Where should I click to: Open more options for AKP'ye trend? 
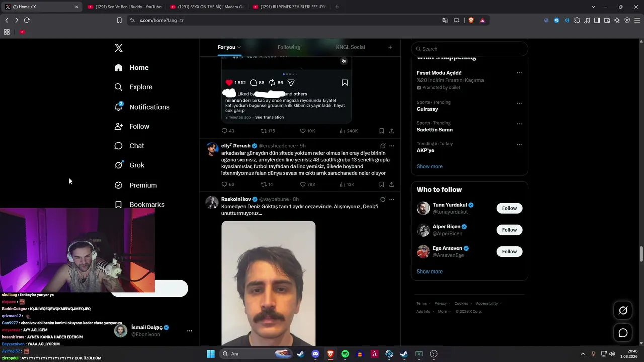519,144
